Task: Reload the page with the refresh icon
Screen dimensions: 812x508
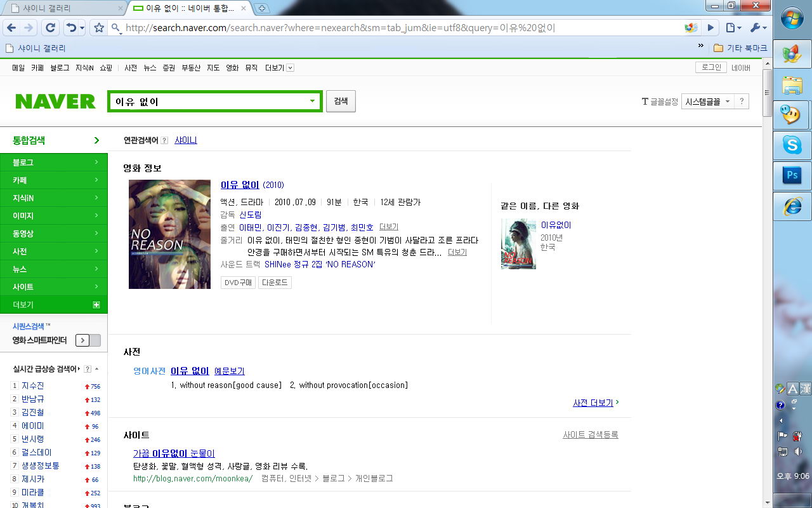Action: [x=51, y=28]
